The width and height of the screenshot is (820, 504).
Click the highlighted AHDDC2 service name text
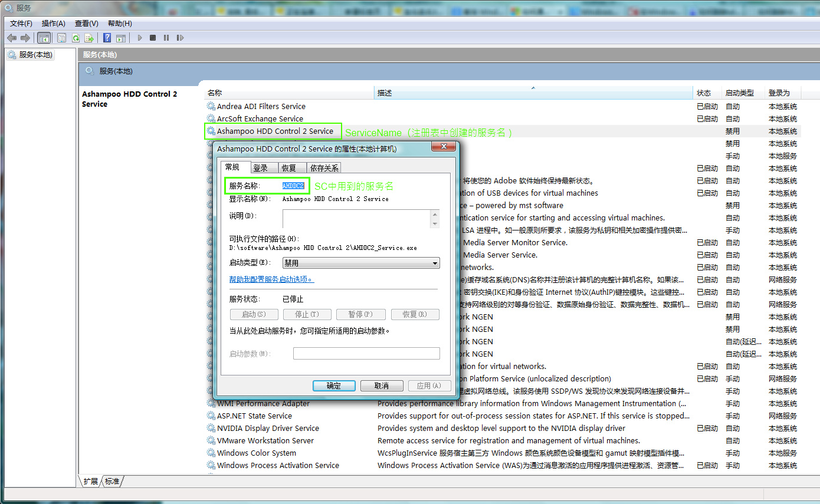click(293, 186)
